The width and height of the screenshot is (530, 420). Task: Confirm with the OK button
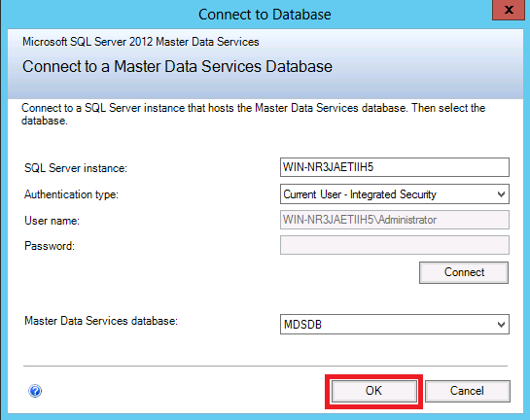tap(373, 391)
